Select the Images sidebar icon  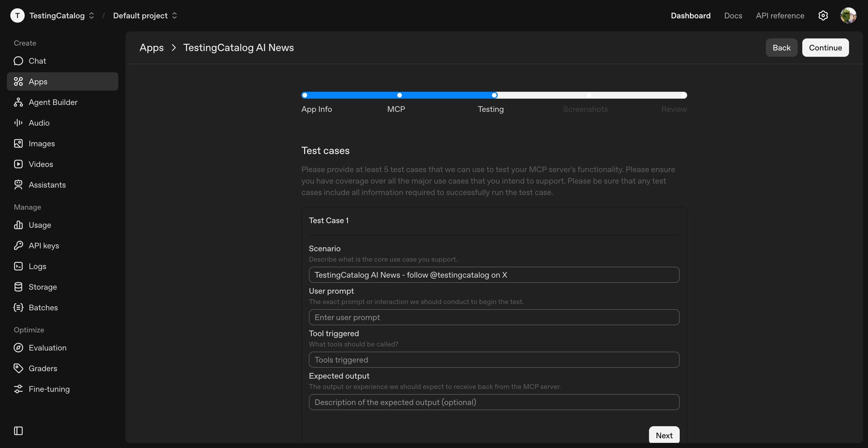coord(18,143)
